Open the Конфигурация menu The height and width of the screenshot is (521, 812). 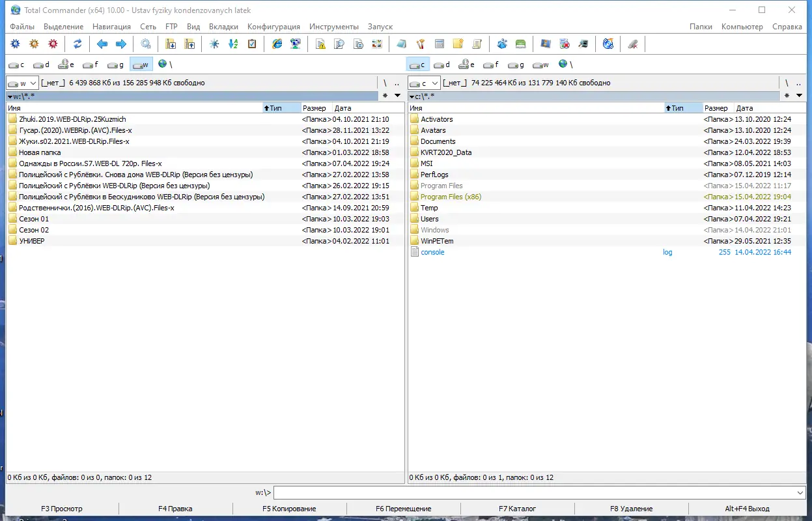tap(273, 27)
